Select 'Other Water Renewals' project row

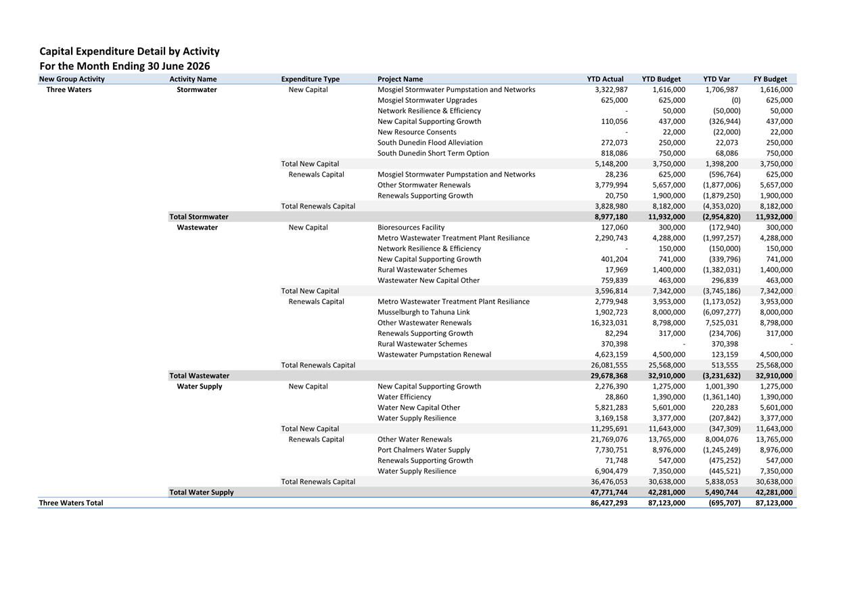tap(415, 439)
